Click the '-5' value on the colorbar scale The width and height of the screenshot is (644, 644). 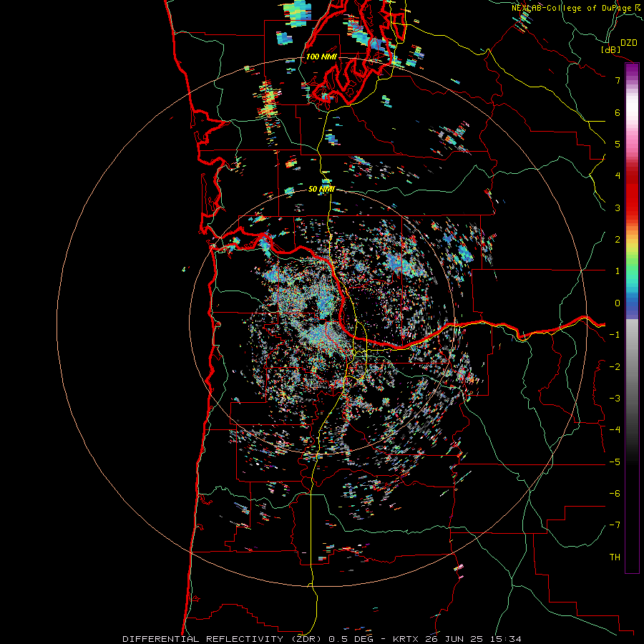[615, 462]
